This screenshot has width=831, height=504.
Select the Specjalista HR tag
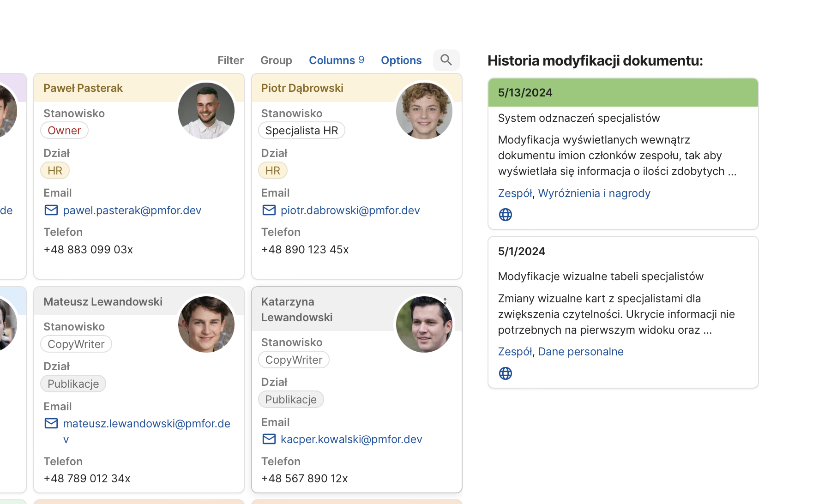point(301,131)
